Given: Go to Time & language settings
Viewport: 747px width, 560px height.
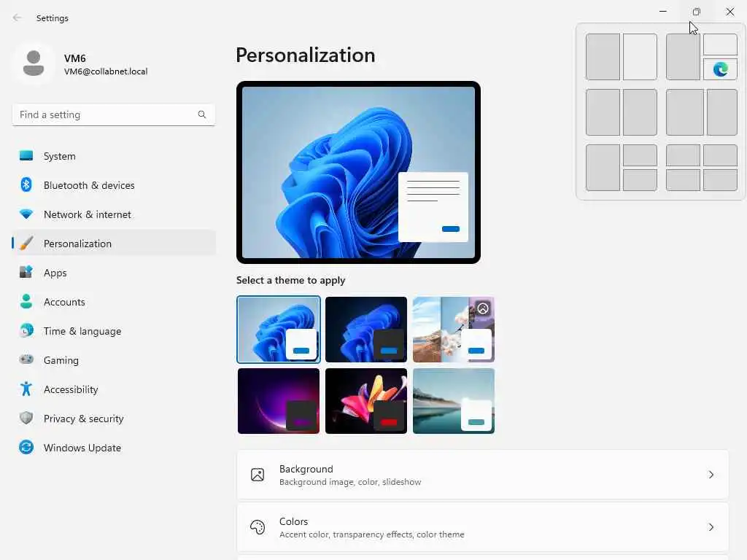Looking at the screenshot, I should coord(113,331).
